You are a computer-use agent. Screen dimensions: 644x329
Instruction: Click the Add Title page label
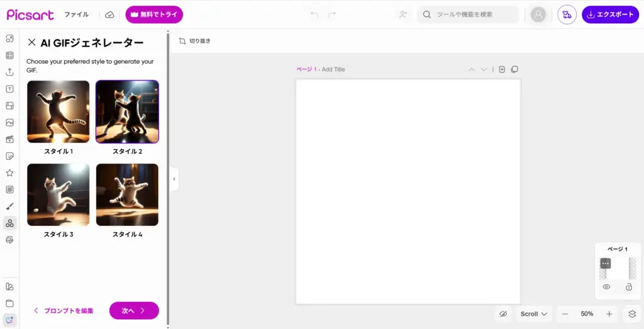click(333, 69)
